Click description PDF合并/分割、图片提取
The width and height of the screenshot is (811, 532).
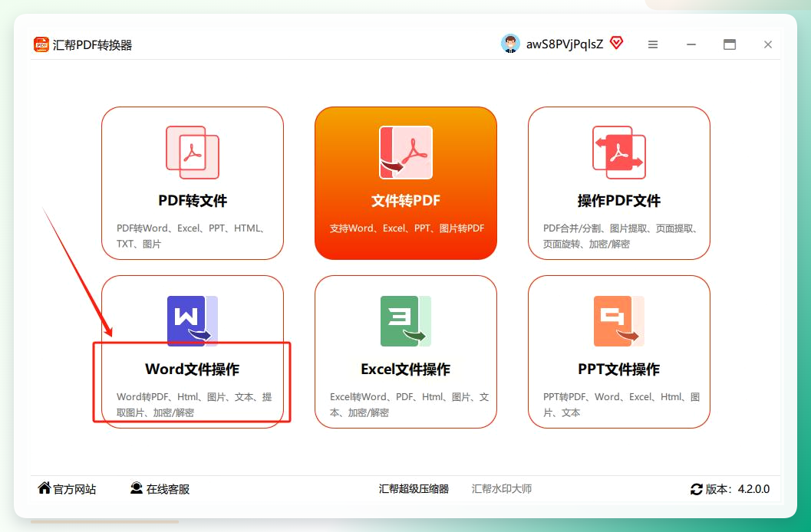coord(619,235)
